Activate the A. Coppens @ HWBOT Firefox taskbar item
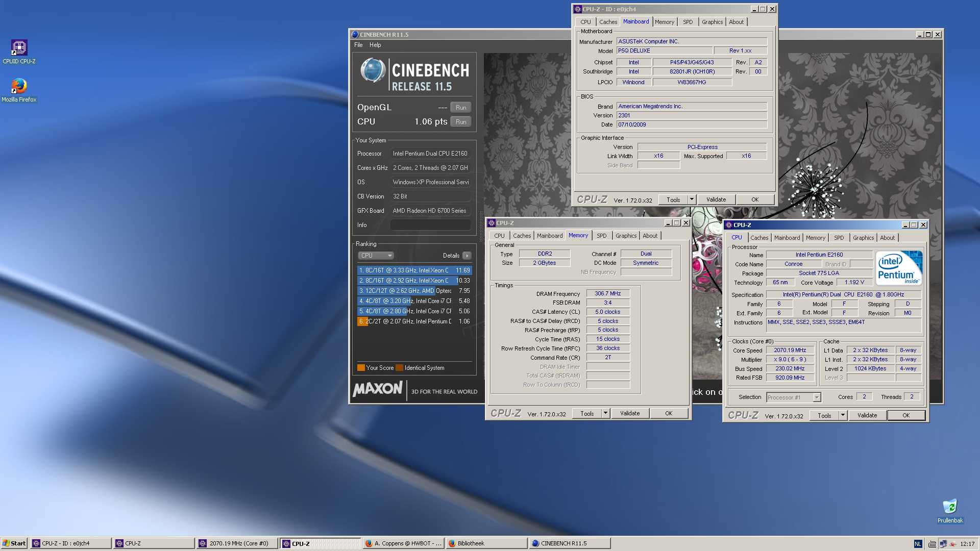 click(403, 543)
